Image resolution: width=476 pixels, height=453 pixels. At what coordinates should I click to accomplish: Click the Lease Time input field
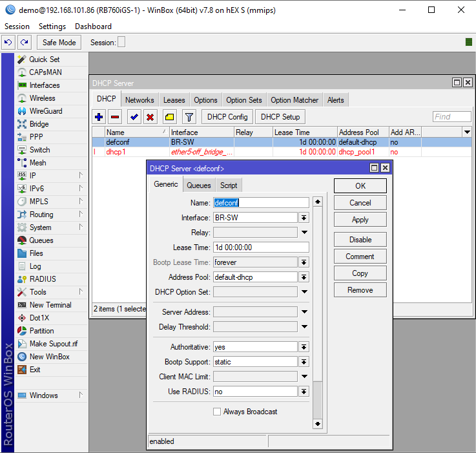click(261, 248)
